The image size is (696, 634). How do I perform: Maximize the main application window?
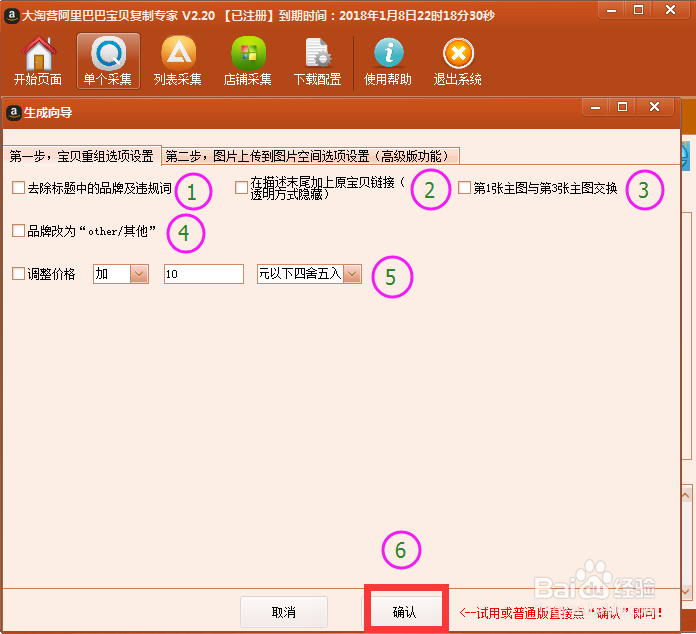pos(638,10)
